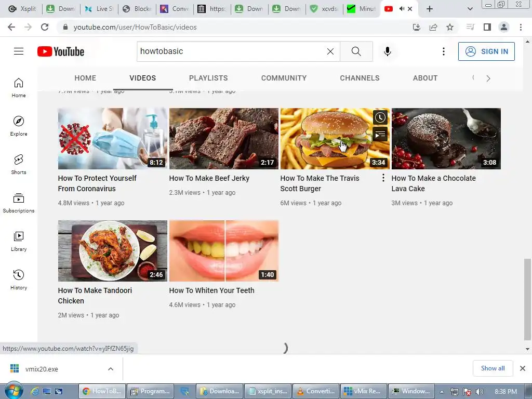
Task: Open the Beef Jerky video thumbnail
Action: point(223,138)
